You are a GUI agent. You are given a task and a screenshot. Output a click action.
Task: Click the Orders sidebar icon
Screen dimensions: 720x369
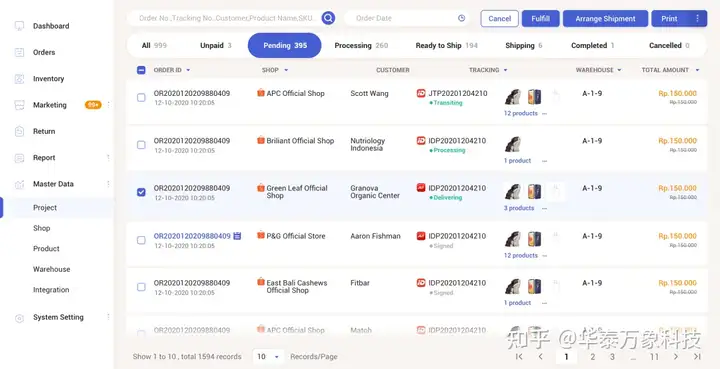point(19,52)
